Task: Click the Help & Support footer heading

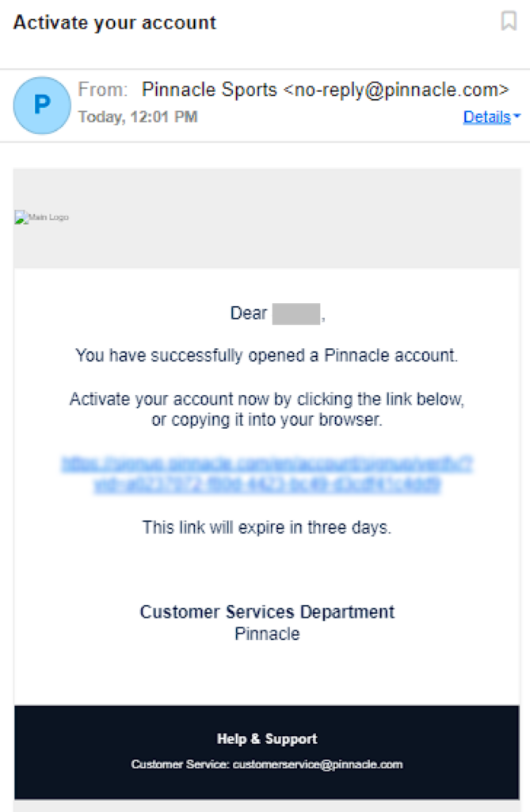Action: tap(268, 739)
